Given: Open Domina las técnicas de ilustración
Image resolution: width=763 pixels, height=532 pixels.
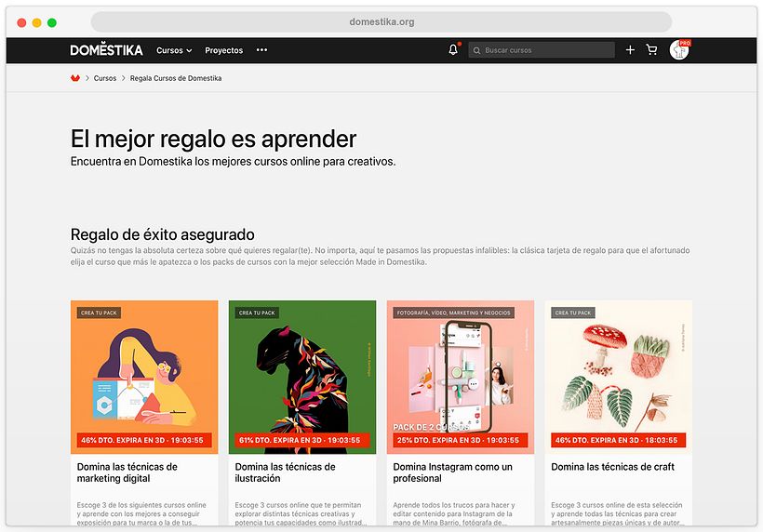Looking at the screenshot, I should [285, 472].
